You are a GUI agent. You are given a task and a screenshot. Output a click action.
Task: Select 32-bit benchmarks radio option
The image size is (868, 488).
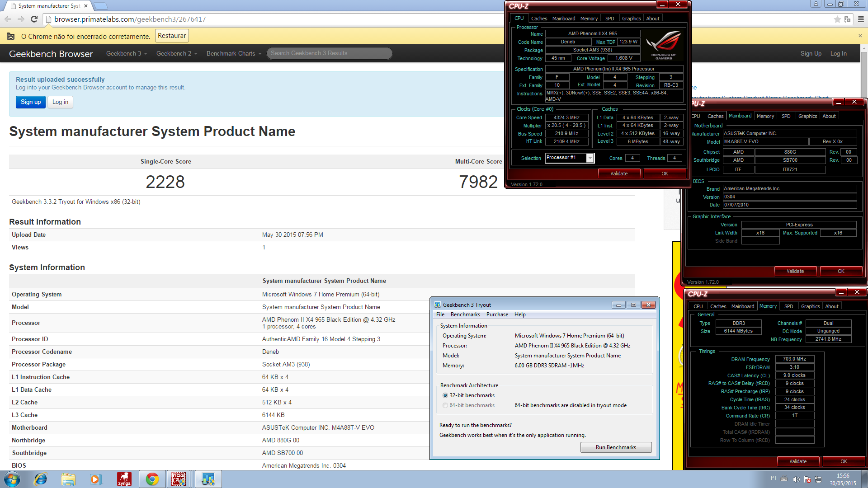pos(445,395)
